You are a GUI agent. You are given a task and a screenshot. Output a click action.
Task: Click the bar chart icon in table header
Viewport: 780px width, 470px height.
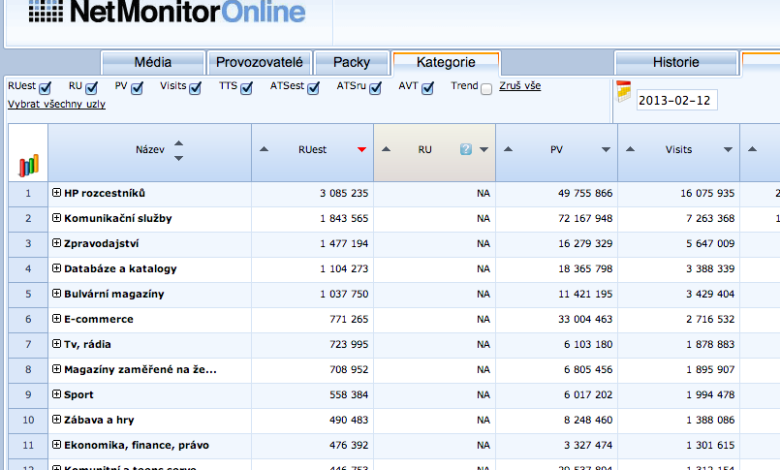tap(28, 165)
